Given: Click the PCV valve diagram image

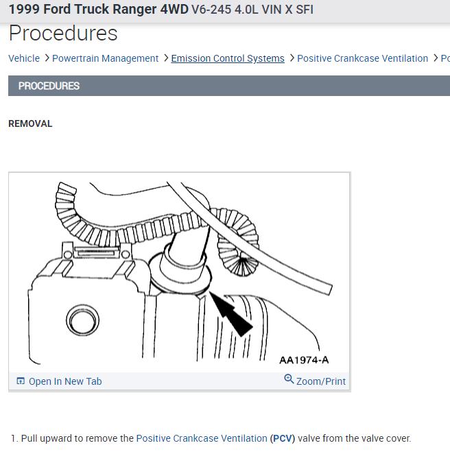Looking at the screenshot, I should [x=179, y=272].
